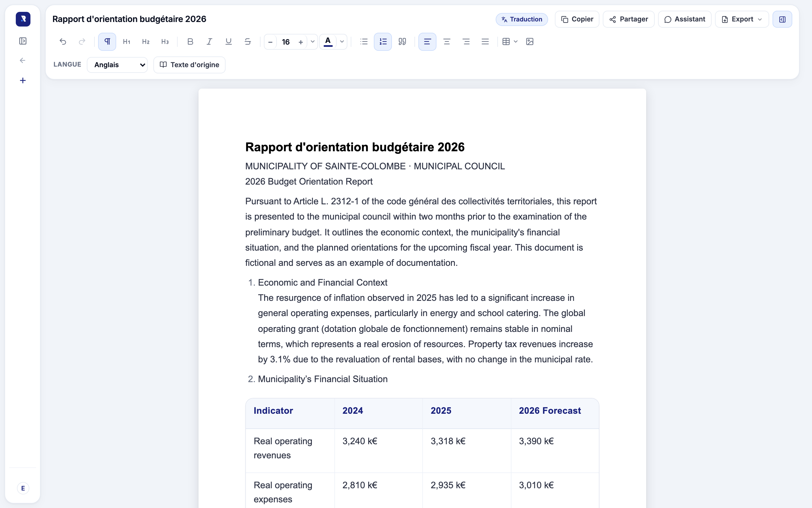Click 'Economic and Financial Context' list item
Image resolution: width=812 pixels, height=508 pixels.
pyautogui.click(x=323, y=283)
